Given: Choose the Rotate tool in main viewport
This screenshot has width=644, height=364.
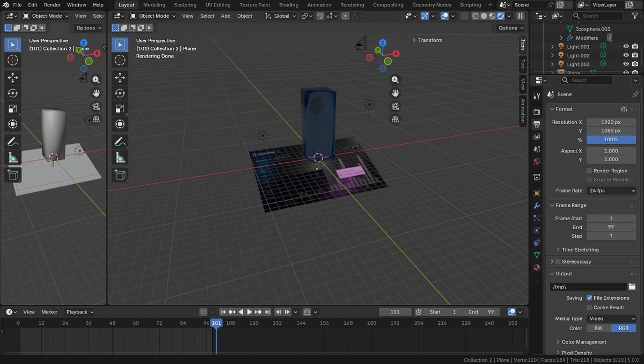Looking at the screenshot, I should click(x=120, y=93).
